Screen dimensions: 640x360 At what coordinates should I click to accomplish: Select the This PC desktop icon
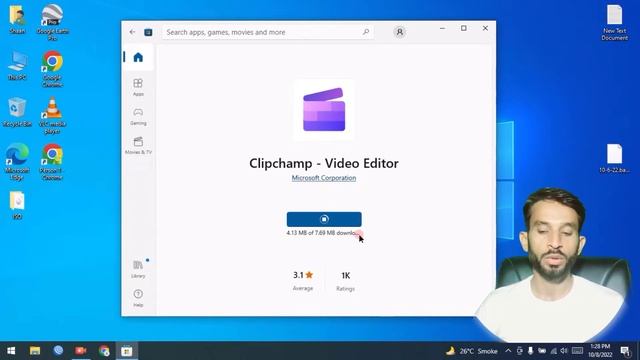(17, 65)
